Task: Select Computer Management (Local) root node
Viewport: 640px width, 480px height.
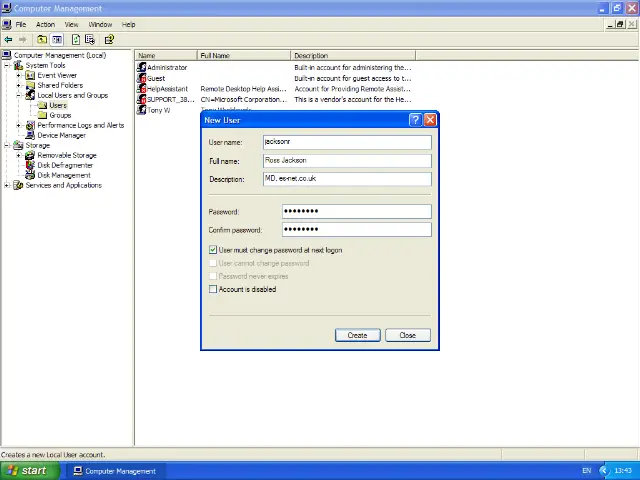Action: [60, 55]
